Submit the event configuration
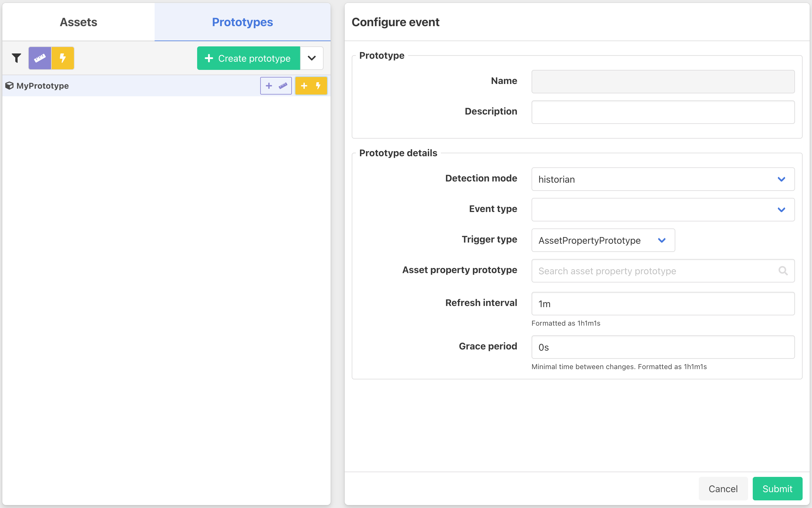The width and height of the screenshot is (812, 508). [x=777, y=489]
